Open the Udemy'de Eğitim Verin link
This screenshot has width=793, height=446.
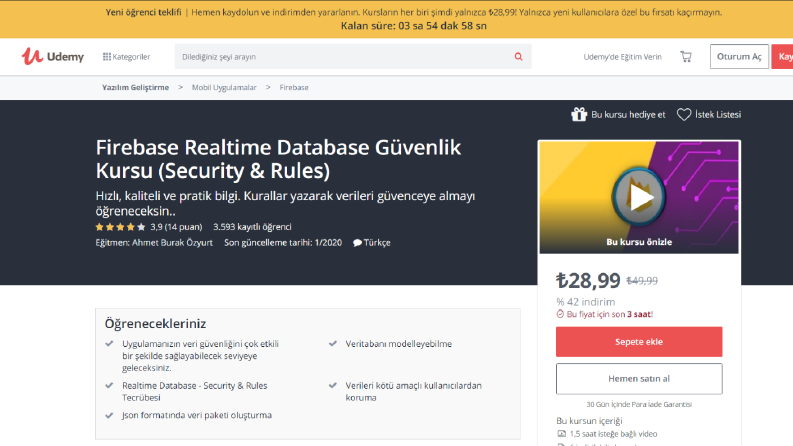622,57
